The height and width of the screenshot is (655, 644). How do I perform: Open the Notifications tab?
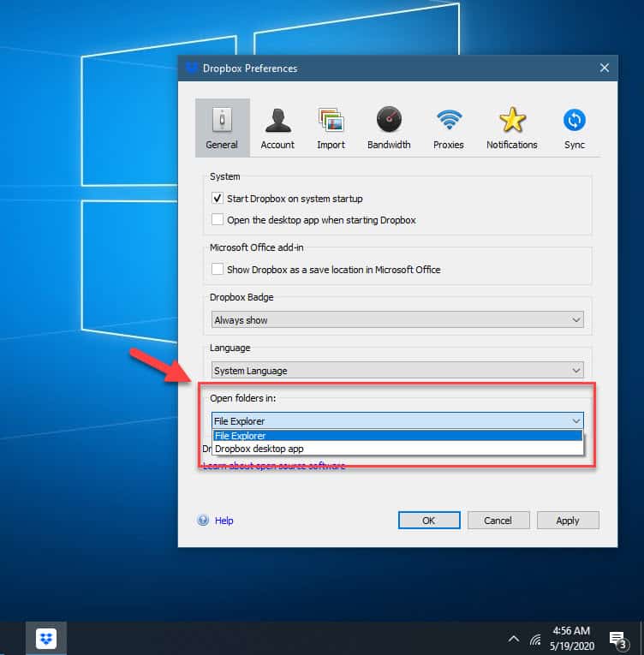pos(512,128)
